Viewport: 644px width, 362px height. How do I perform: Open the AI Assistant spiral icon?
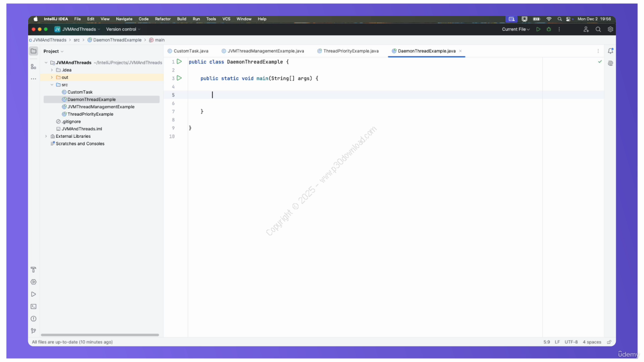click(x=610, y=63)
